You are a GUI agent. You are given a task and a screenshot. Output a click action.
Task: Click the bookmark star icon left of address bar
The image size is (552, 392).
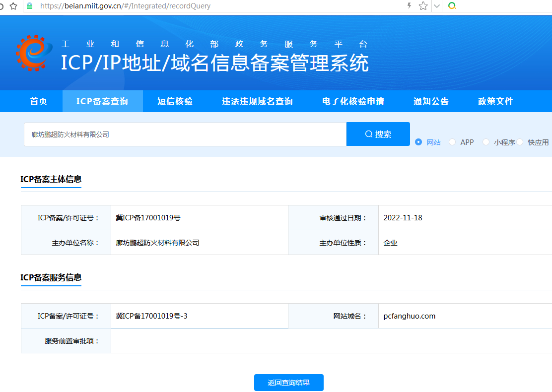13,6
